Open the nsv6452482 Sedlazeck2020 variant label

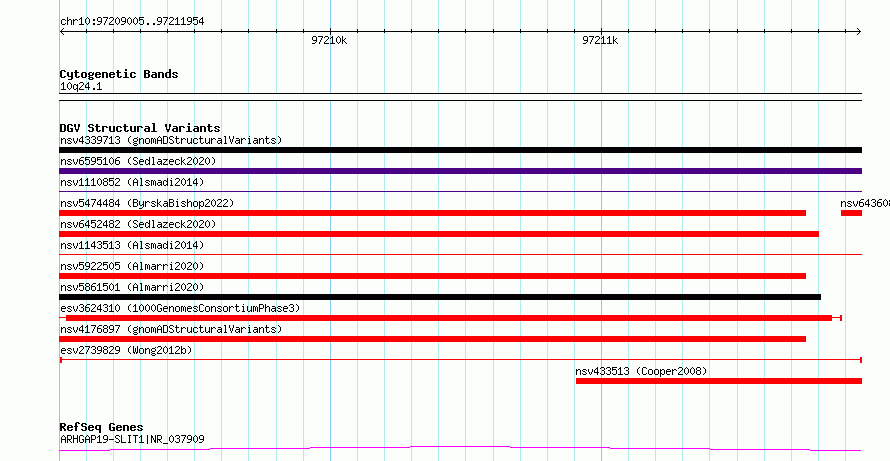point(138,224)
